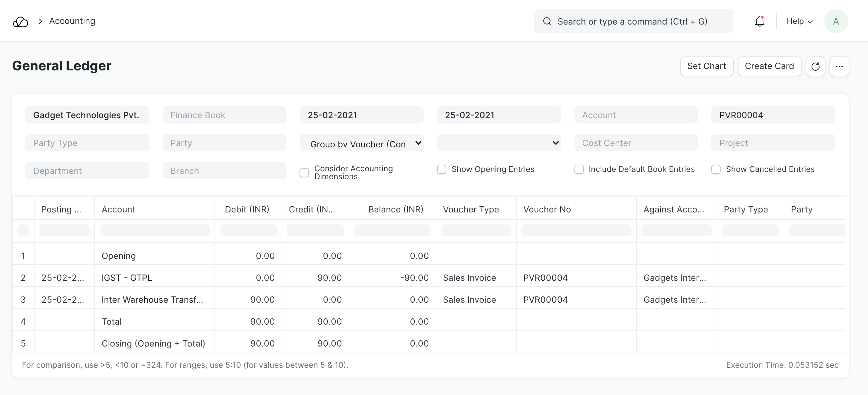Click the user avatar A
The image size is (868, 395).
(x=836, y=22)
